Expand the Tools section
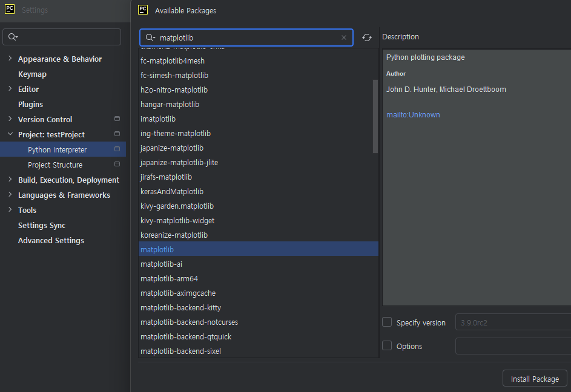571x392 pixels. tap(10, 210)
